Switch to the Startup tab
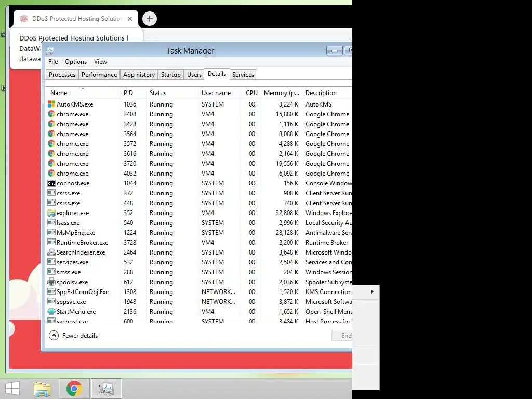This screenshot has width=532, height=399. (x=170, y=75)
